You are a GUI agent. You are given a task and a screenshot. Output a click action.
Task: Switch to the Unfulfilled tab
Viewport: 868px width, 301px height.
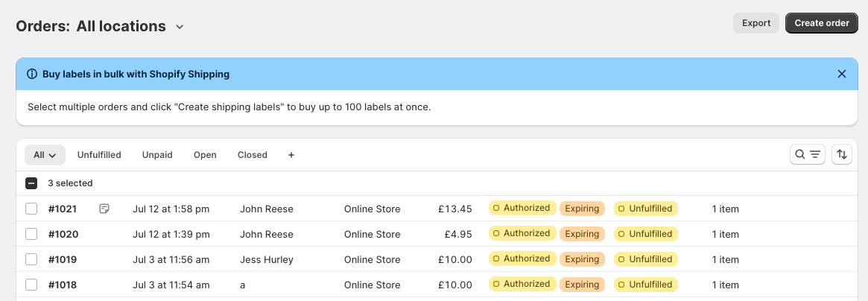(x=99, y=155)
